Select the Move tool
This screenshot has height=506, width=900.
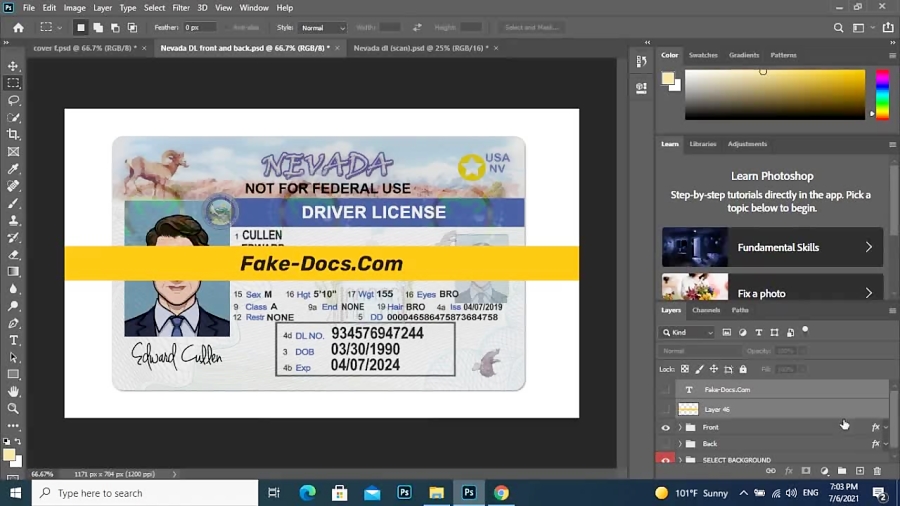[13, 66]
